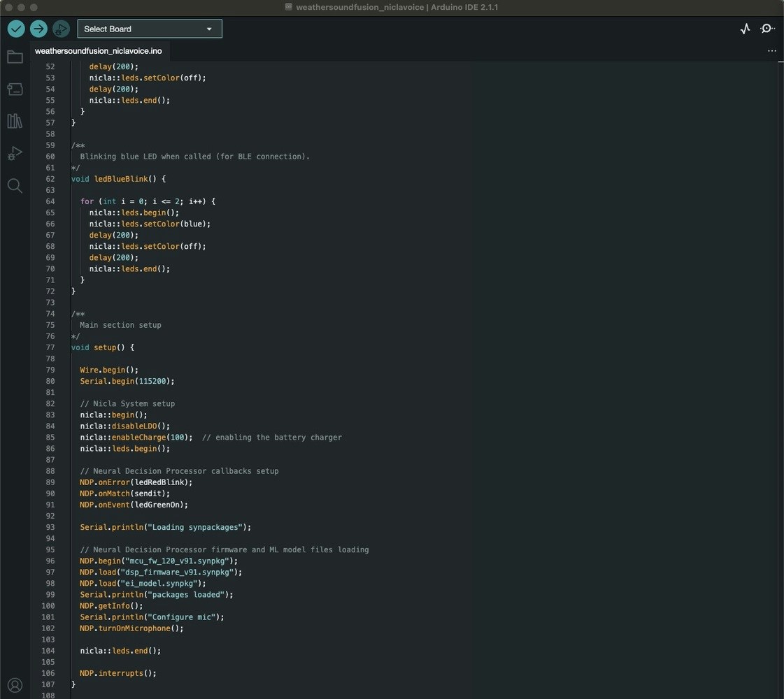Viewport: 784px width, 699px height.
Task: Open the Boards Manager sidebar panel
Action: click(x=15, y=89)
